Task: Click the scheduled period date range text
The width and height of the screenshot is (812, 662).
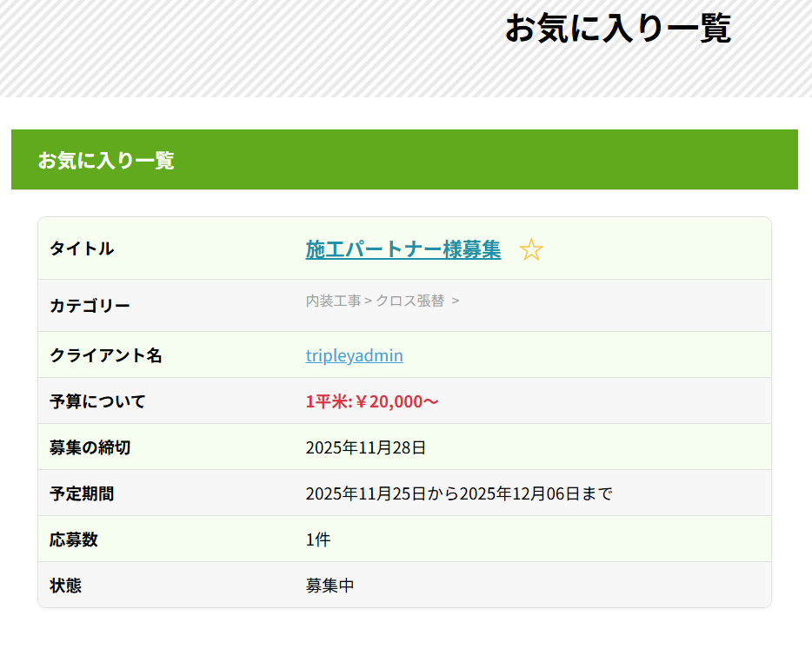Action: pos(459,493)
